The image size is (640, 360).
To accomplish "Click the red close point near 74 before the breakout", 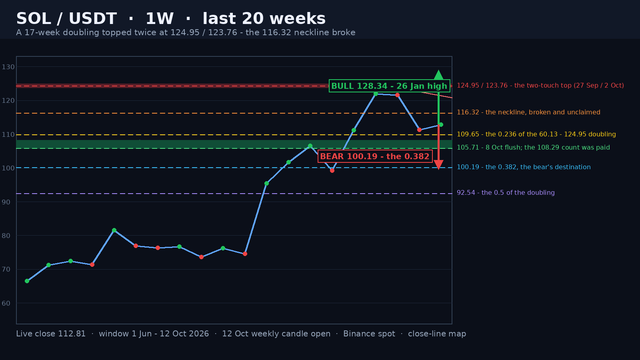I will pos(245,254).
